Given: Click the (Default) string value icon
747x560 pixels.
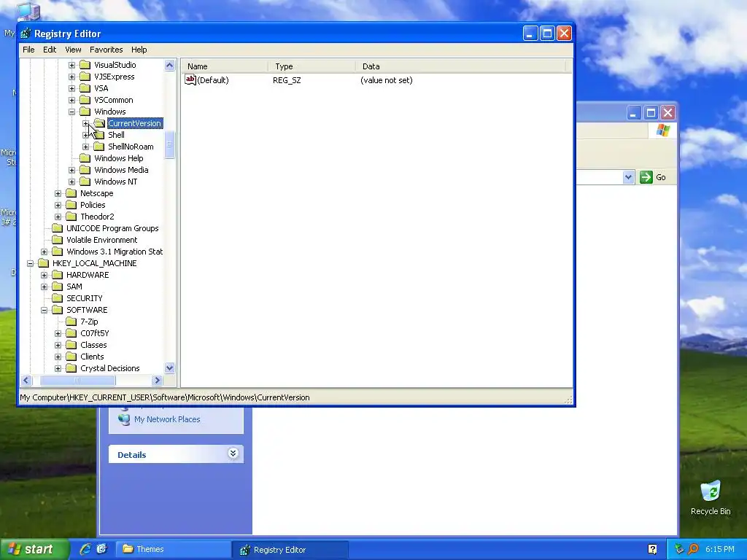Looking at the screenshot, I should point(190,79).
